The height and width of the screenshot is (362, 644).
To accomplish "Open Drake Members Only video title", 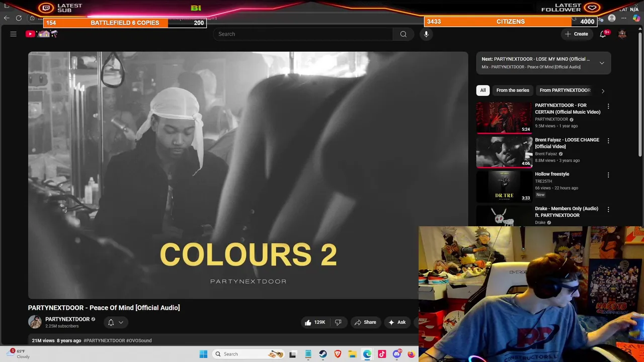I will pyautogui.click(x=567, y=212).
